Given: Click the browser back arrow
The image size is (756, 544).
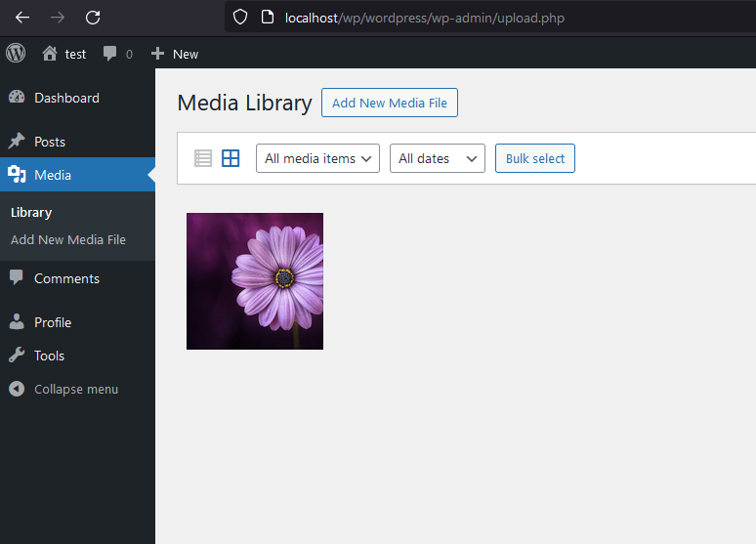Looking at the screenshot, I should 22,18.
